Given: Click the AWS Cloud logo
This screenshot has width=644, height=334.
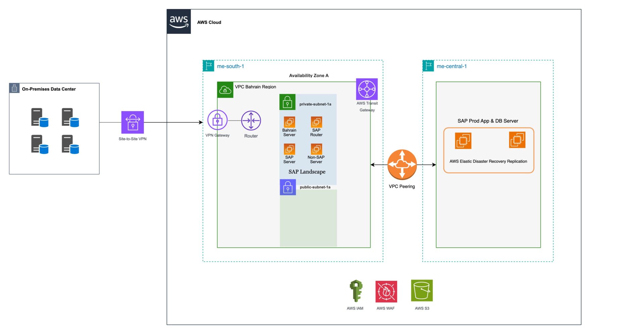Looking at the screenshot, I should click(x=179, y=21).
